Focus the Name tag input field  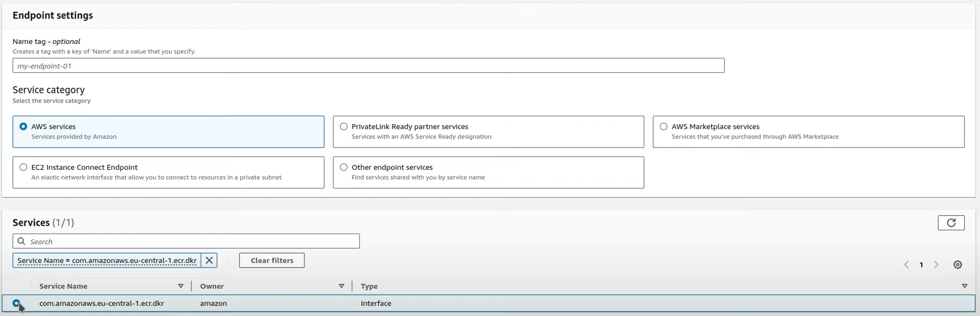coord(368,66)
